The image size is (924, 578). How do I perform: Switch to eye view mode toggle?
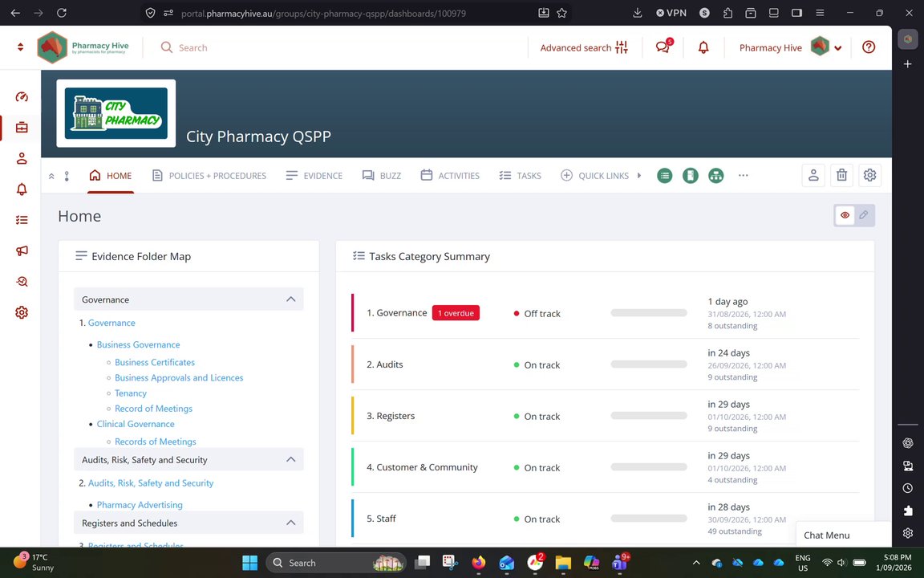(x=845, y=215)
